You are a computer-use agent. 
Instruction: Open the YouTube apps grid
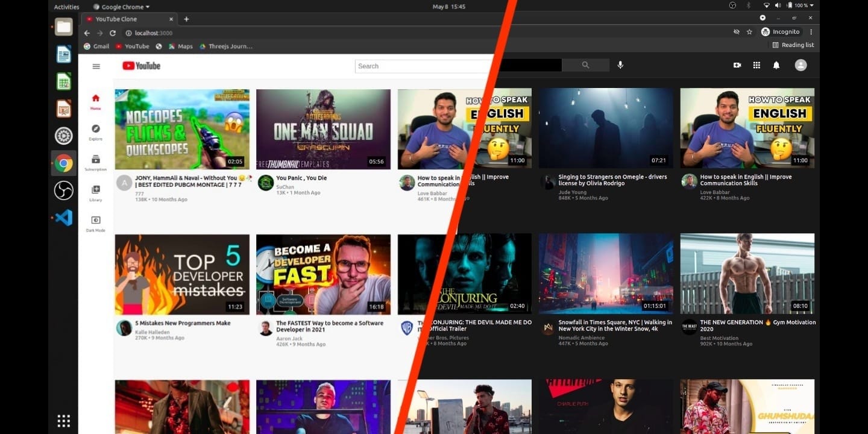756,65
